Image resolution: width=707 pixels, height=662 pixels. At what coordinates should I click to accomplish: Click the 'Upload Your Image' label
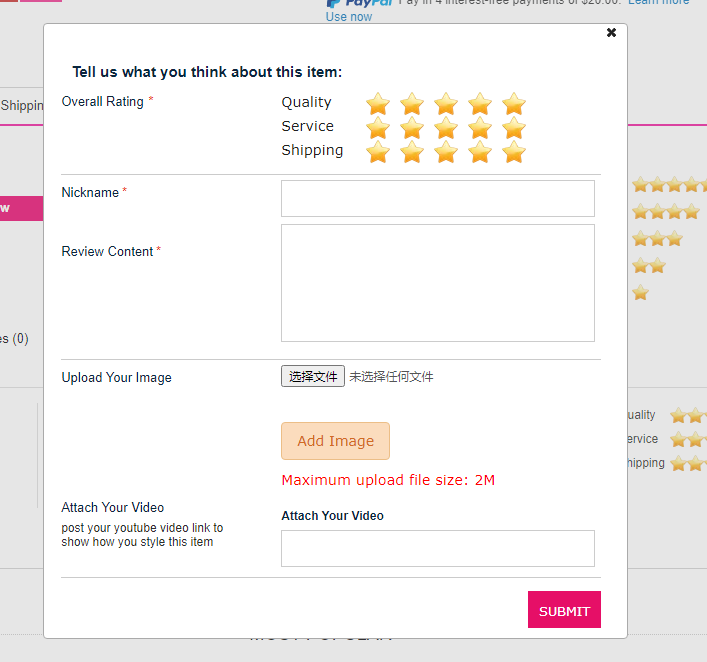click(116, 377)
